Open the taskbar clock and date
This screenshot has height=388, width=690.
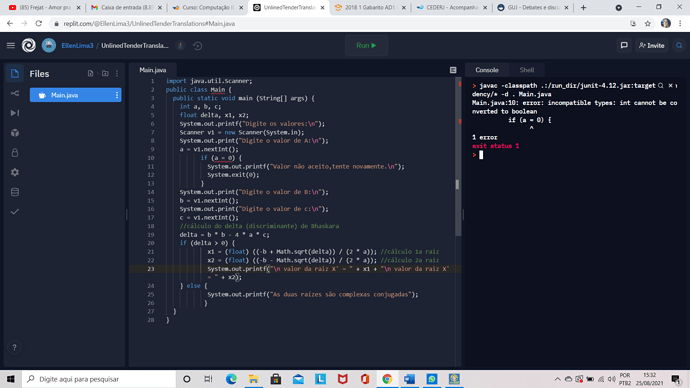[x=650, y=379]
